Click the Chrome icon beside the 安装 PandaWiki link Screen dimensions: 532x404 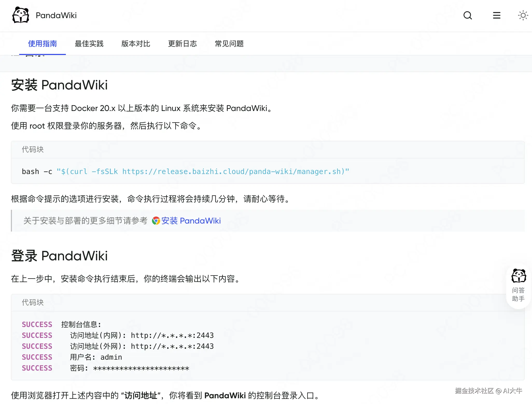tap(156, 221)
